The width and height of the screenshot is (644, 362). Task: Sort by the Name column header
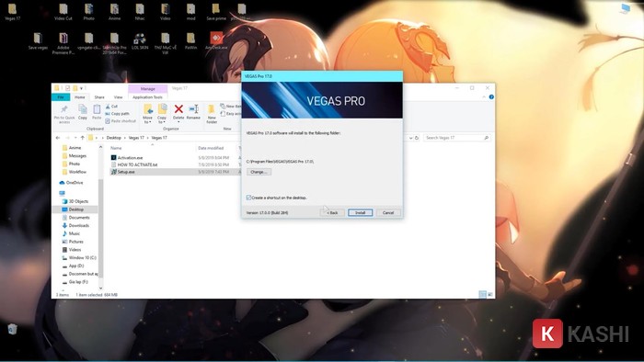(x=116, y=148)
